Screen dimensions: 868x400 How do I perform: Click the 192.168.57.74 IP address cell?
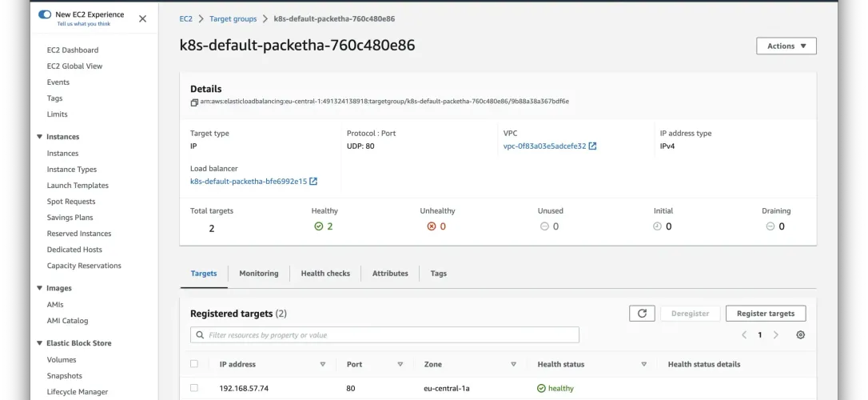(x=244, y=388)
